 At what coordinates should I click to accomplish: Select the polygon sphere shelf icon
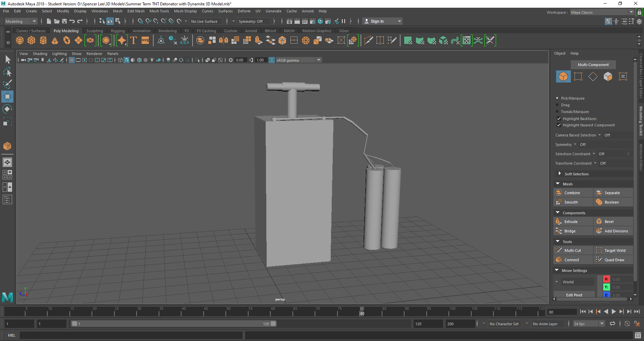pos(20,41)
